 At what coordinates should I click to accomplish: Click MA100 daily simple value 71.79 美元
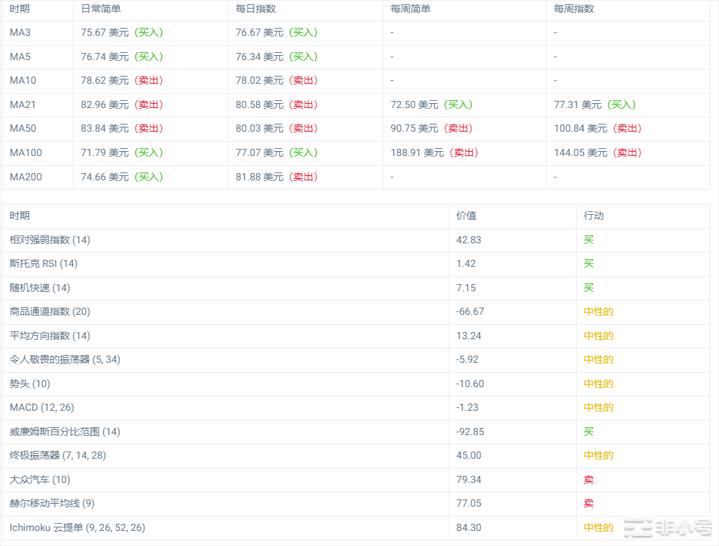[105, 153]
